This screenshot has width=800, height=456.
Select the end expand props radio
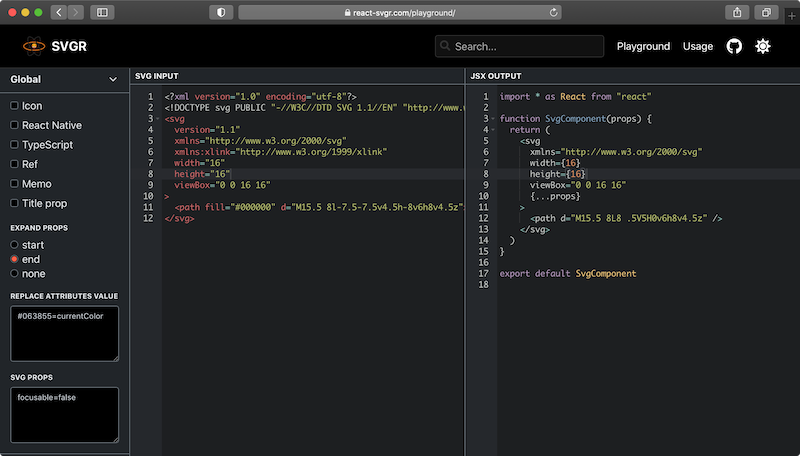14,259
